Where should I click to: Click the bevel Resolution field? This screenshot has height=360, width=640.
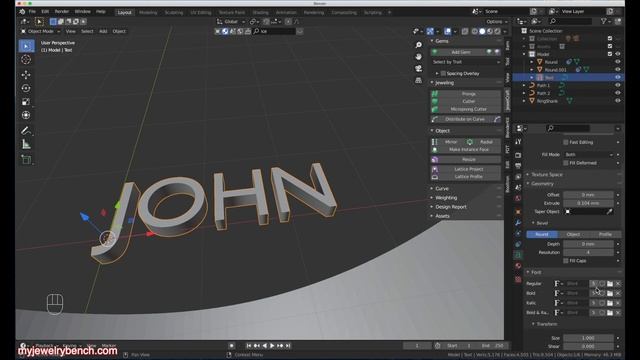point(588,253)
